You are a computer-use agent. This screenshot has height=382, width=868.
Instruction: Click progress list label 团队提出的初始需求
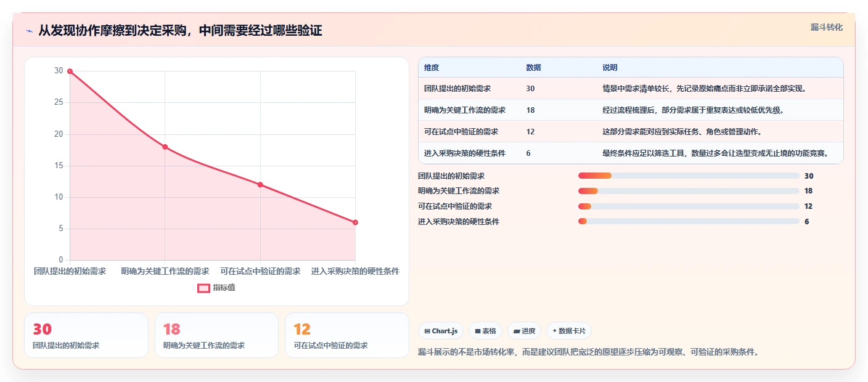tap(451, 176)
